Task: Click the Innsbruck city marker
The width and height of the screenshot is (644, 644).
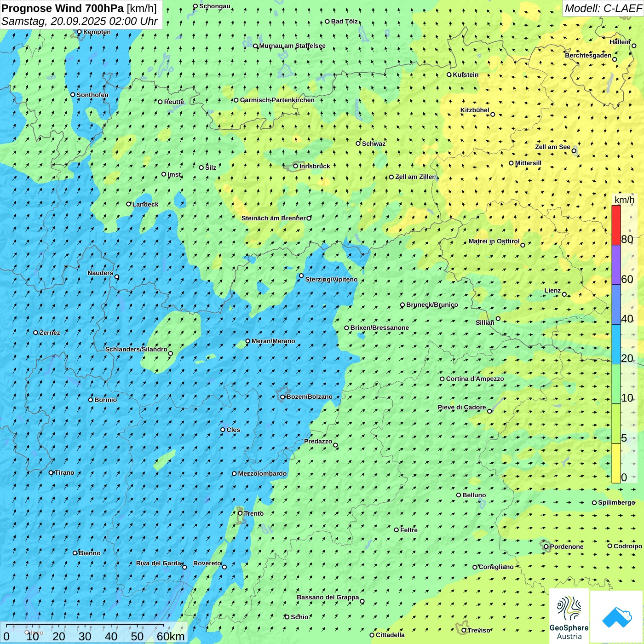Action: click(296, 166)
